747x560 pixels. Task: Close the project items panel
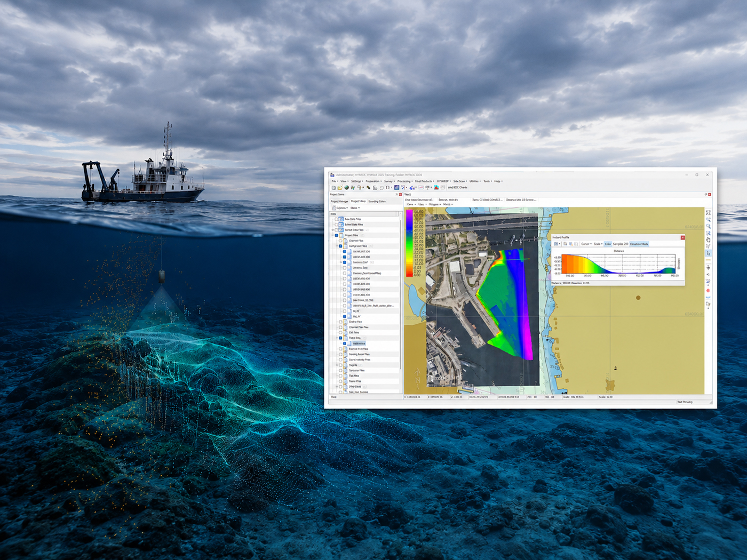pos(400,194)
